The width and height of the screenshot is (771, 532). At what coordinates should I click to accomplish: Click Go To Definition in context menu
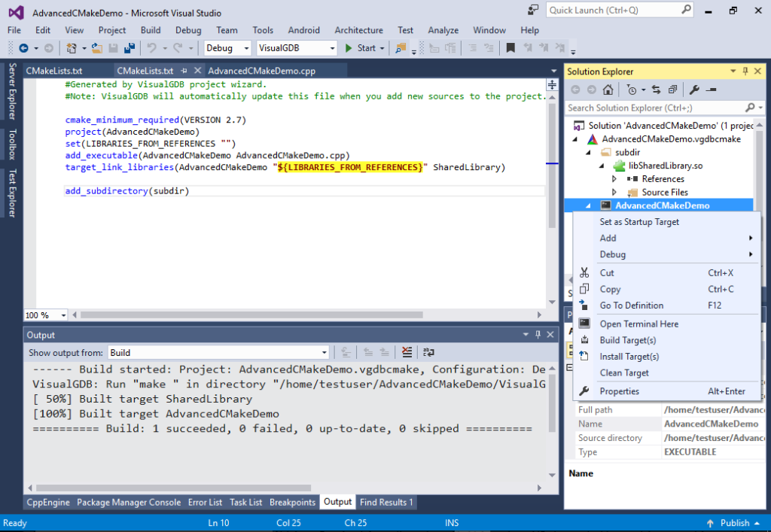(x=632, y=305)
